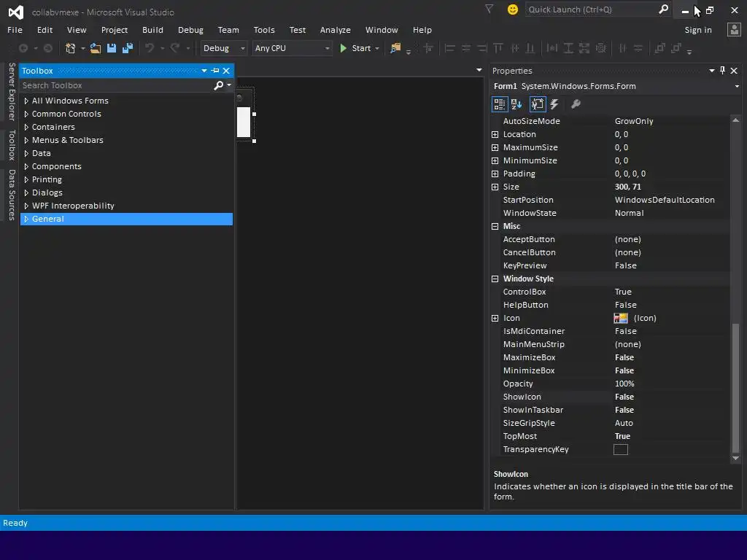The width and height of the screenshot is (747, 560).
Task: Open the vertical Toolbox side tab
Action: 12,145
